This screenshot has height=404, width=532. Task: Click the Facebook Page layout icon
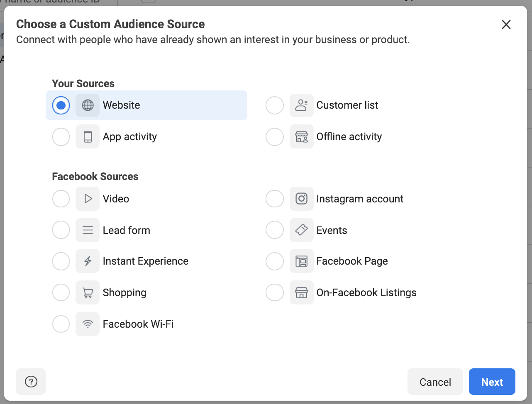pyautogui.click(x=302, y=261)
